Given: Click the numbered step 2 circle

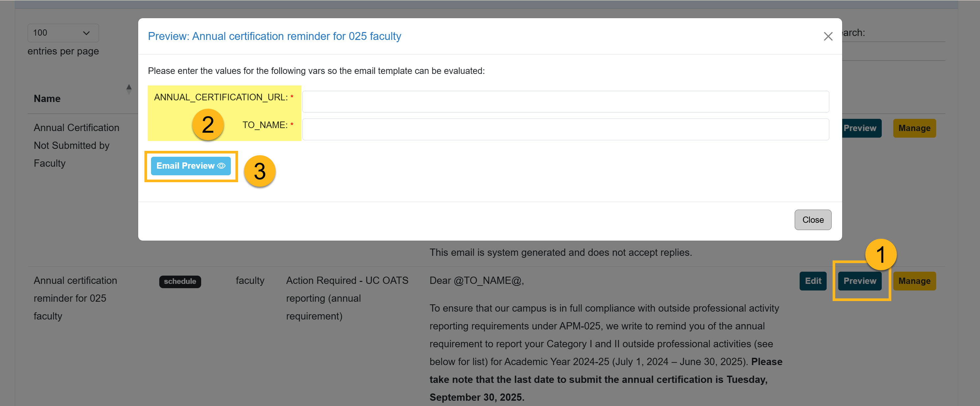Looking at the screenshot, I should tap(208, 124).
